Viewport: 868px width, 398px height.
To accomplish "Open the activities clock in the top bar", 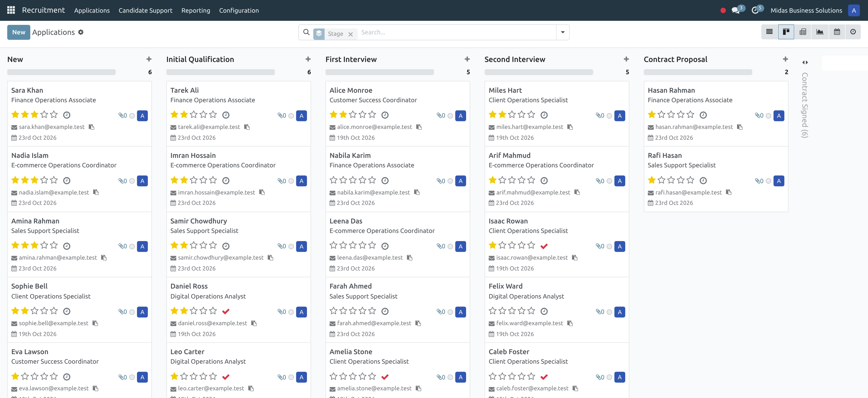I will [755, 10].
